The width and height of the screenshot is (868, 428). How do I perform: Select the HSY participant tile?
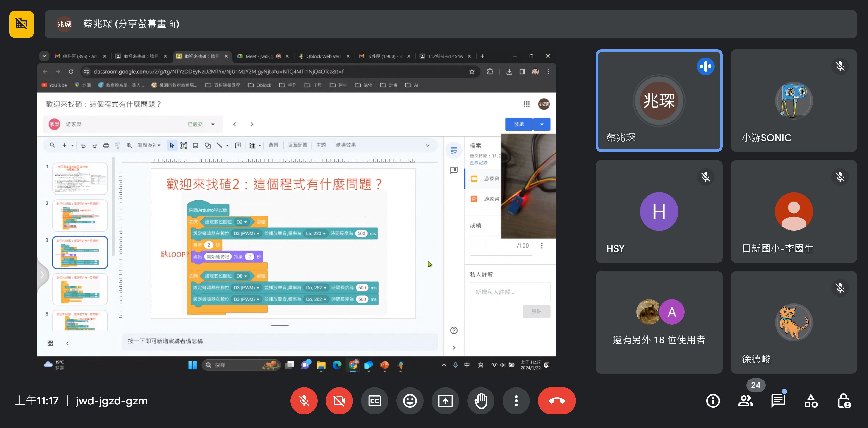(659, 211)
